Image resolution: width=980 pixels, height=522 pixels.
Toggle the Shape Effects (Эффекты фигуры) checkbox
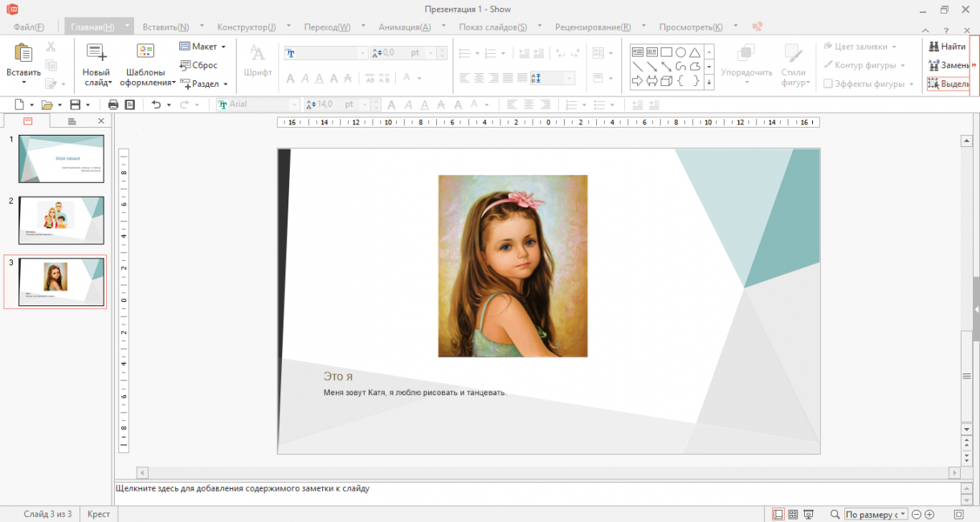click(828, 84)
